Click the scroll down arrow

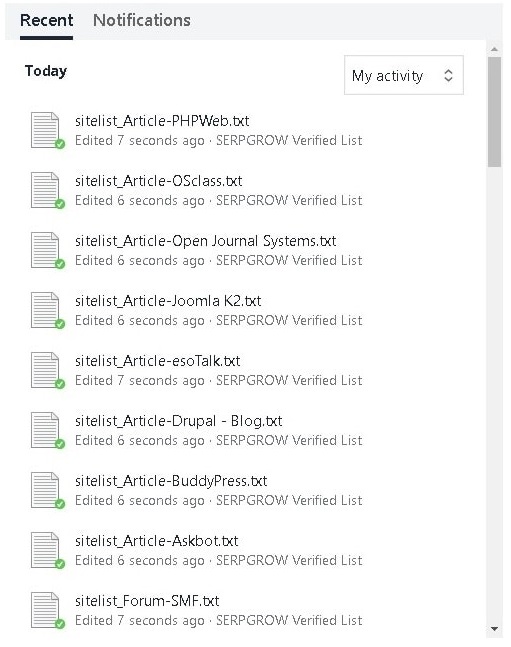[494, 629]
